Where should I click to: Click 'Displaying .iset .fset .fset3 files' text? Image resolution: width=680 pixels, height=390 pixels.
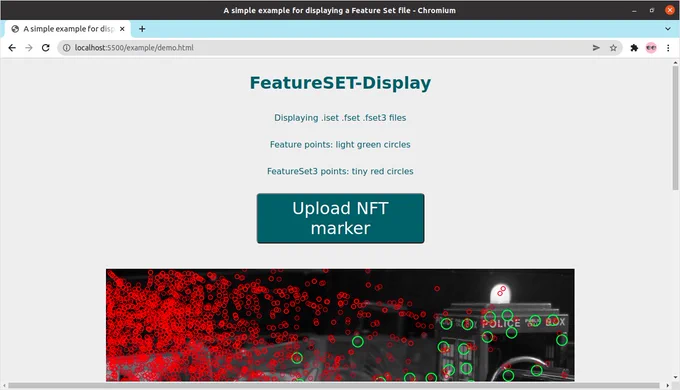[x=340, y=118]
